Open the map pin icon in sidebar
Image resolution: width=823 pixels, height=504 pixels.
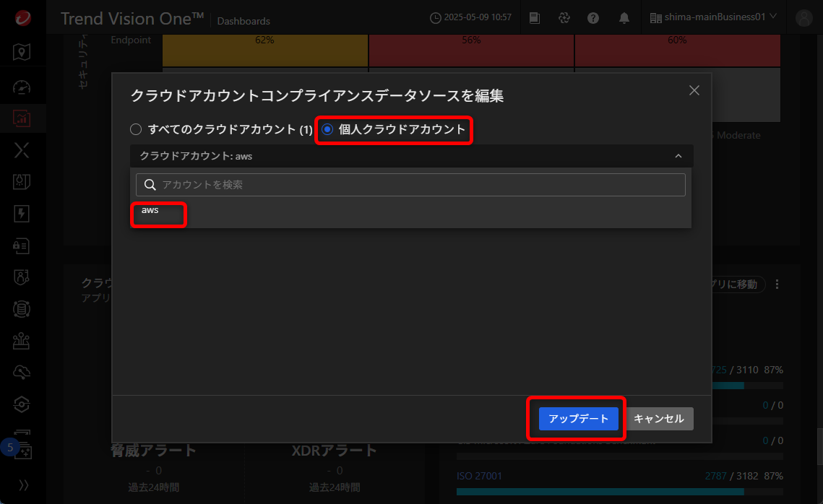(x=22, y=52)
